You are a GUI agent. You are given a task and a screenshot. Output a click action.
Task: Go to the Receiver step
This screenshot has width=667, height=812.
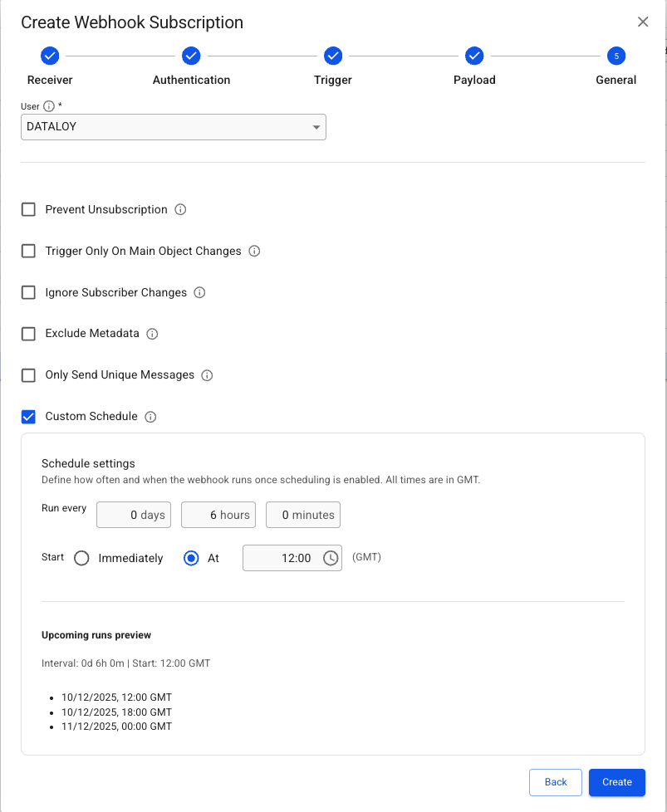click(x=50, y=56)
